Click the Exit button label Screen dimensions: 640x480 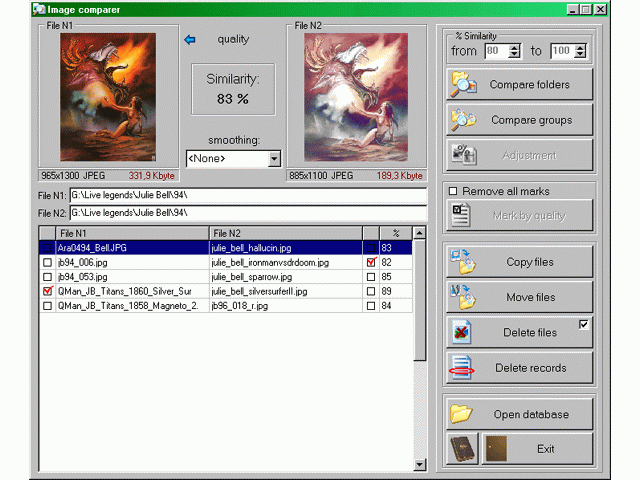tap(545, 449)
